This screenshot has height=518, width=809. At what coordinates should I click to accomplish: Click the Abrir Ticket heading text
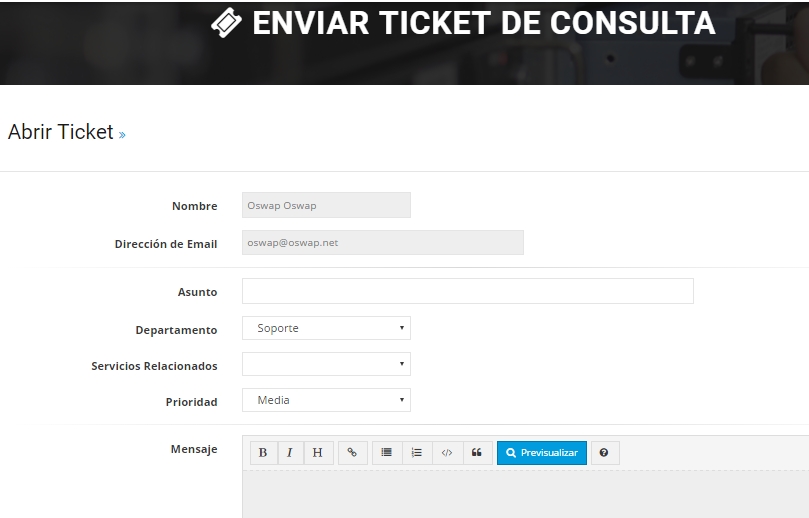click(60, 132)
